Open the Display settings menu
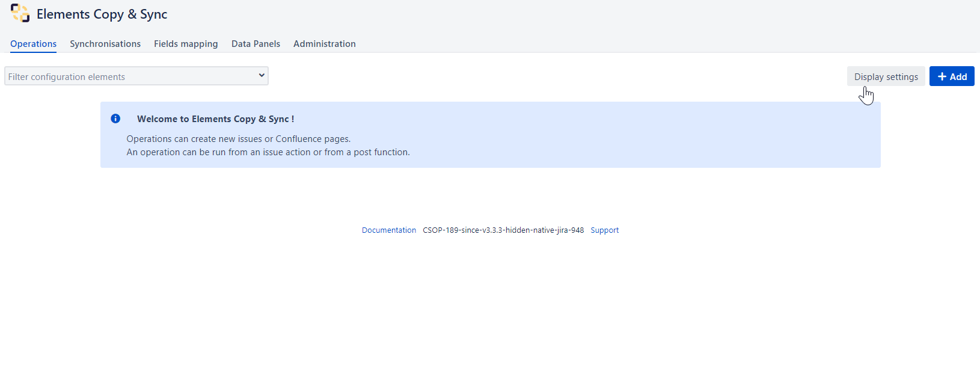Screen dimensions: 980x385 click(x=886, y=76)
